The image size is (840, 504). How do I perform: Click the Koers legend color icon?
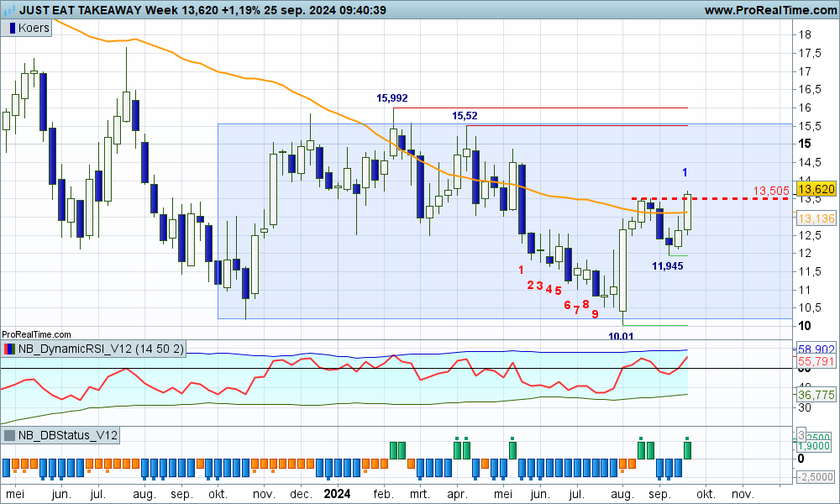tap(11, 28)
